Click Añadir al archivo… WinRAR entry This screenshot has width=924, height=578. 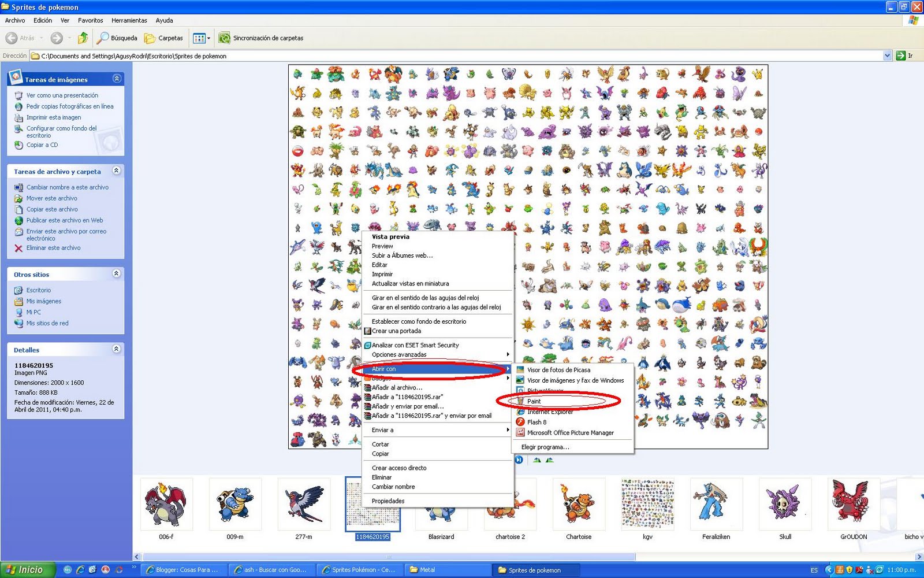[397, 388]
